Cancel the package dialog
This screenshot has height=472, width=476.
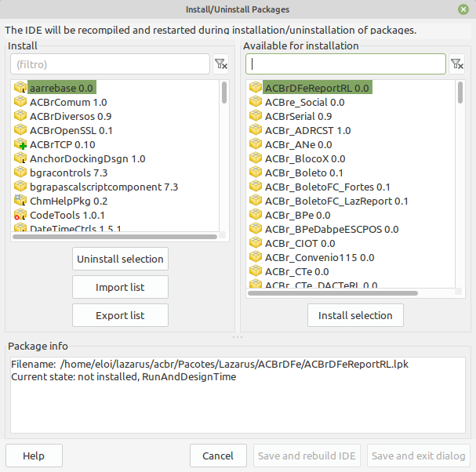coord(218,456)
